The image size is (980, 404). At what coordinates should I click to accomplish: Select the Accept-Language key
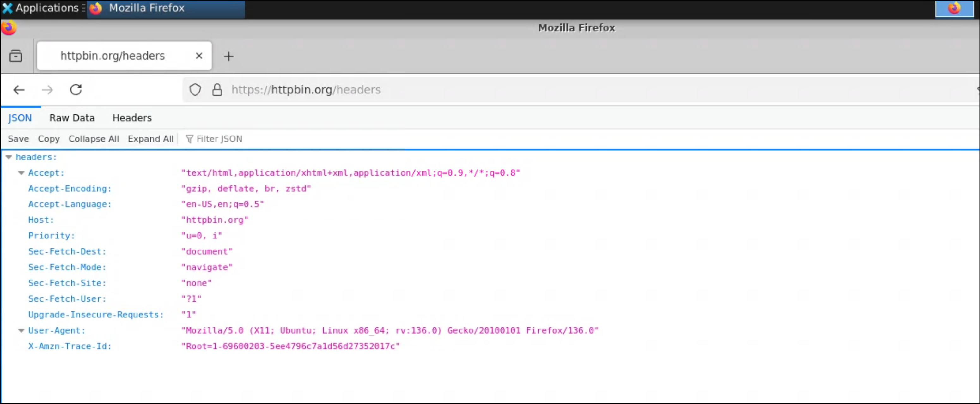(x=70, y=204)
